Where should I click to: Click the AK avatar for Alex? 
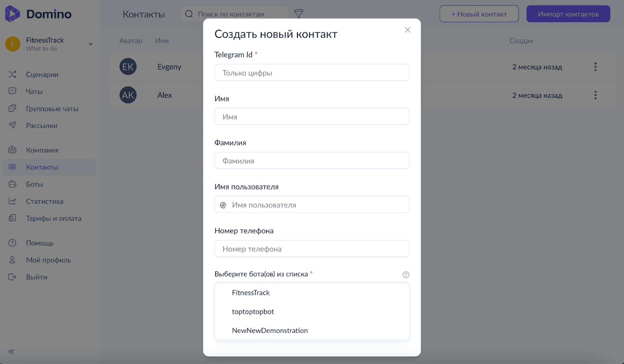coord(128,95)
